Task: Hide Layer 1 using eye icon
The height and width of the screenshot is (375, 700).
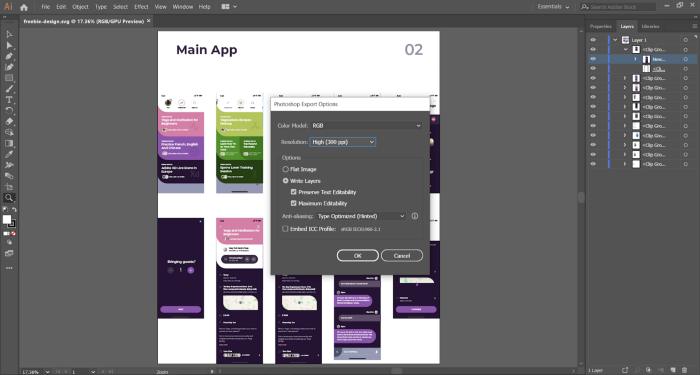Action: [593, 40]
